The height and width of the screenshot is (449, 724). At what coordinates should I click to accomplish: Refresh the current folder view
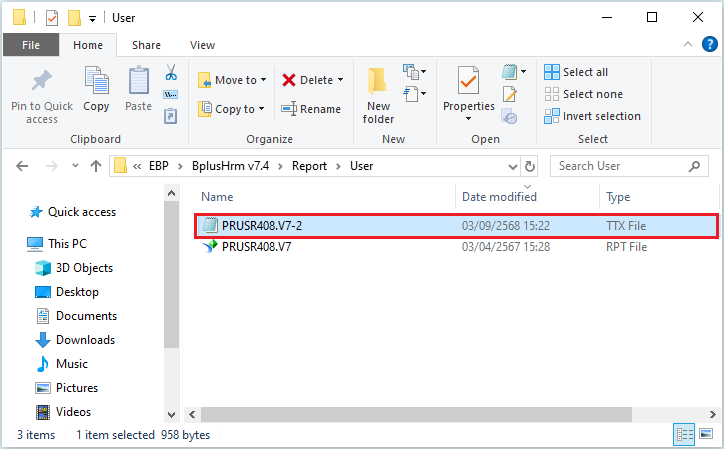click(x=530, y=166)
